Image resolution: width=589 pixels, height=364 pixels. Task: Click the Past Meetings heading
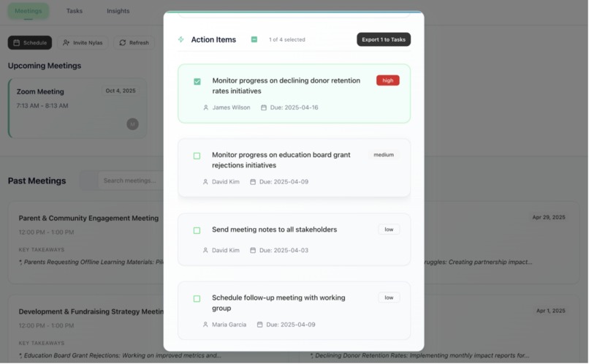[37, 181]
